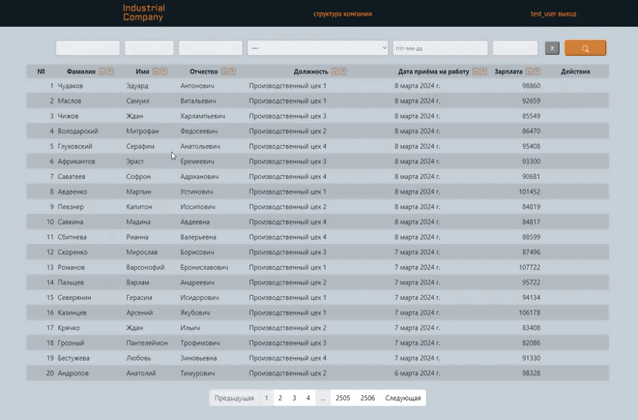The height and width of the screenshot is (420, 638).
Task: Click name Капитон in the Певзнер row
Action: [139, 207]
